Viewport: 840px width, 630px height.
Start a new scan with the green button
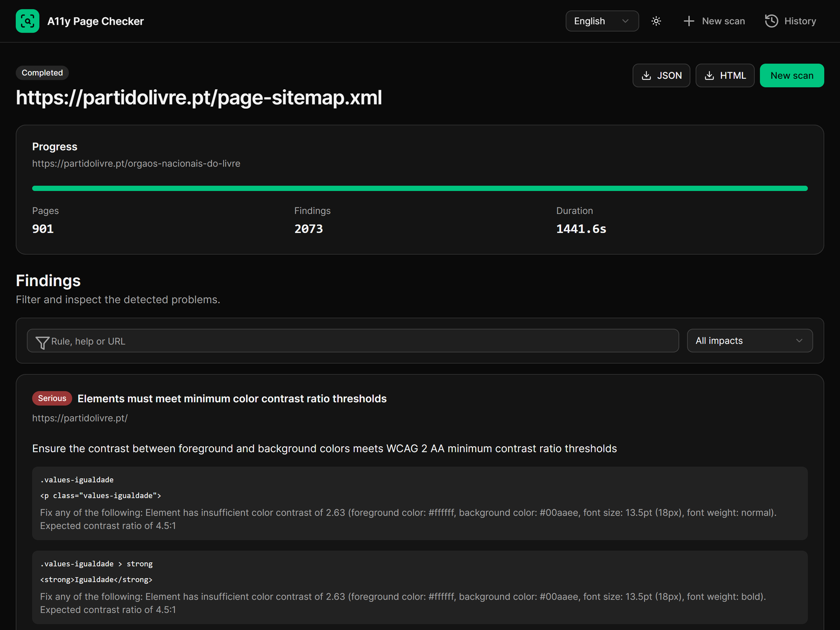point(792,76)
